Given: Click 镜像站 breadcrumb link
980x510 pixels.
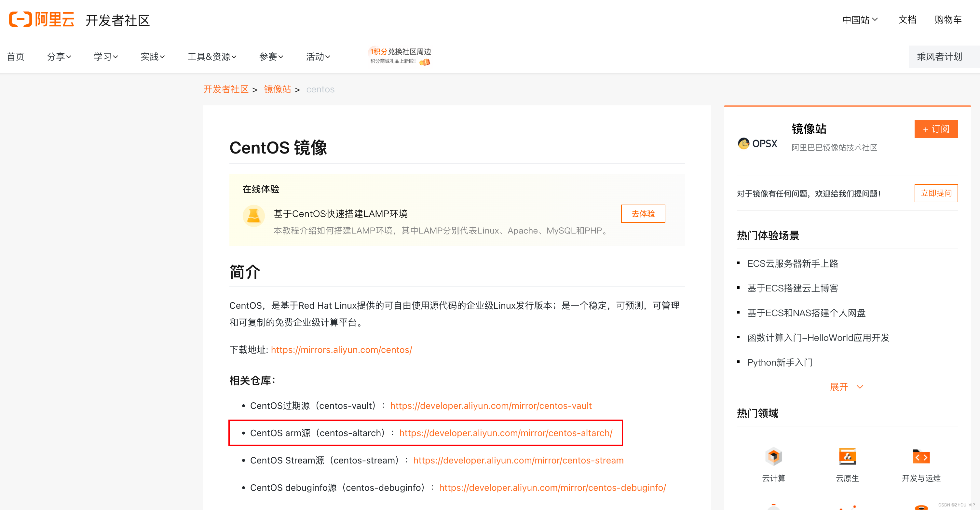Looking at the screenshot, I should (x=277, y=89).
